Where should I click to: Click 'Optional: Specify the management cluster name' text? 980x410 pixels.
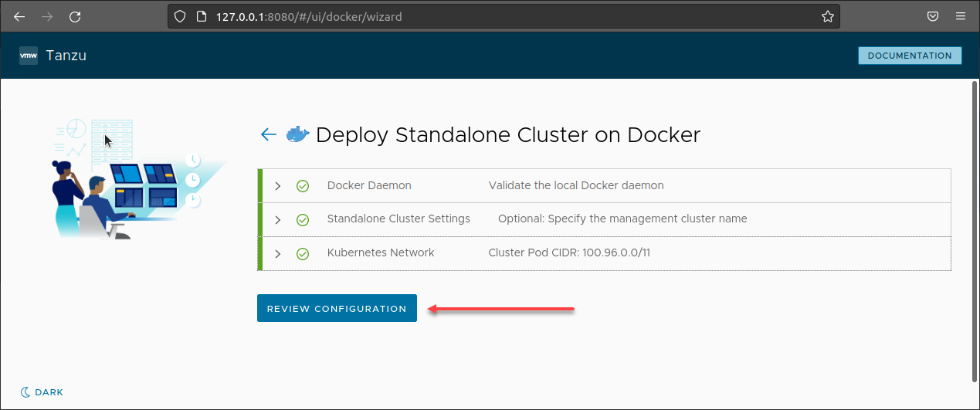click(x=622, y=219)
